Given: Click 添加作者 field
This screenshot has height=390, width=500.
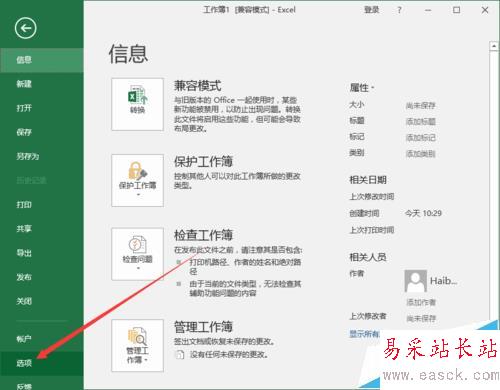Looking at the screenshot, I should coord(421,302).
